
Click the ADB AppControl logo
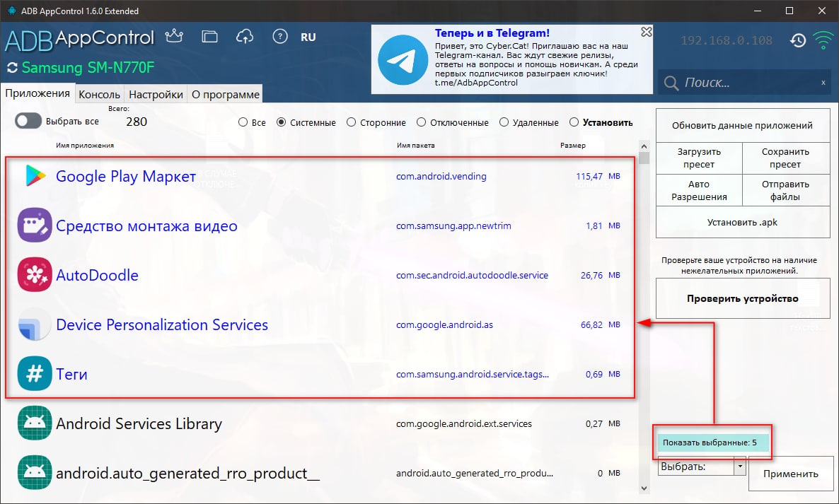tap(79, 40)
